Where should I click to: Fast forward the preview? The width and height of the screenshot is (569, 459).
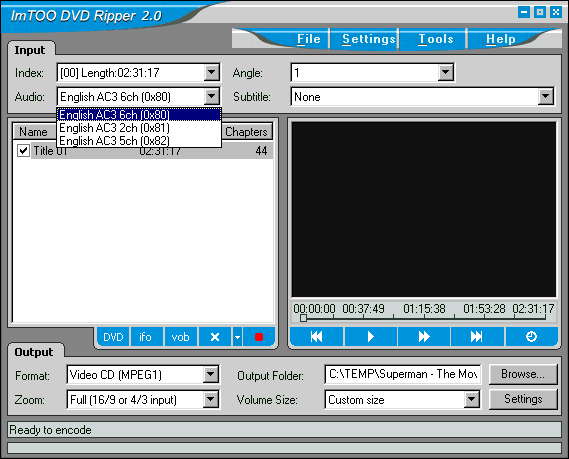point(423,336)
